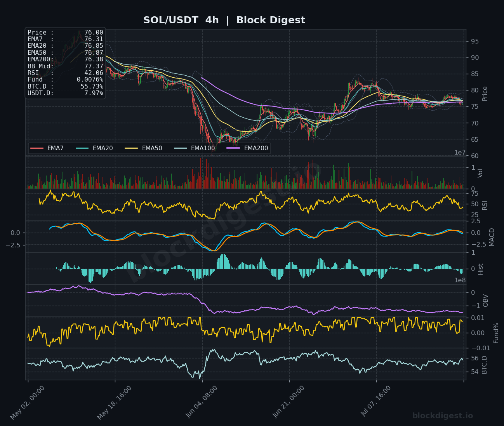Click the RSI value 42.06 row
The height and width of the screenshot is (426, 504).
[65, 73]
